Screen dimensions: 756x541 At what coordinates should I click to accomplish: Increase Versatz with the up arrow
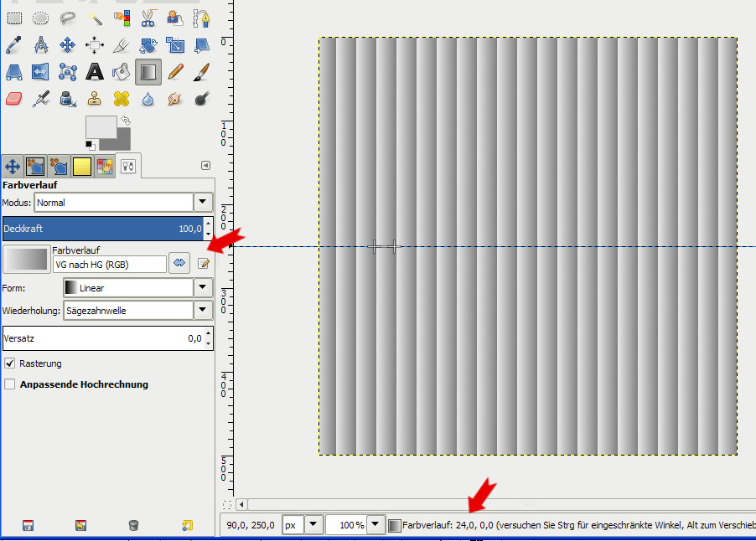tap(209, 332)
